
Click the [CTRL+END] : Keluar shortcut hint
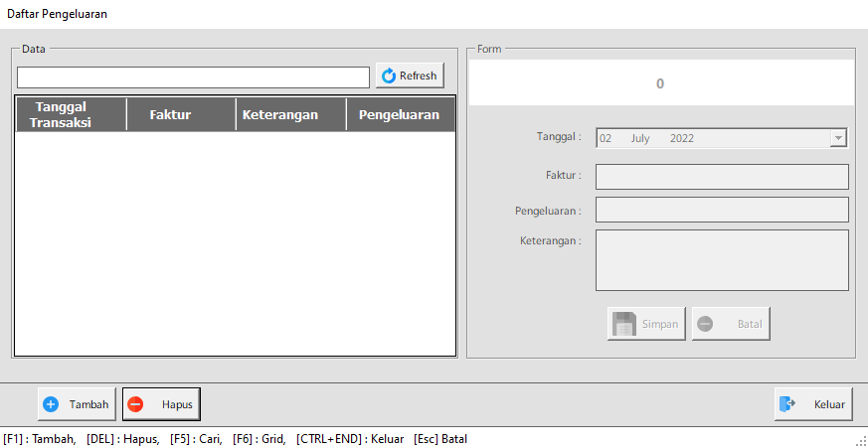click(350, 440)
